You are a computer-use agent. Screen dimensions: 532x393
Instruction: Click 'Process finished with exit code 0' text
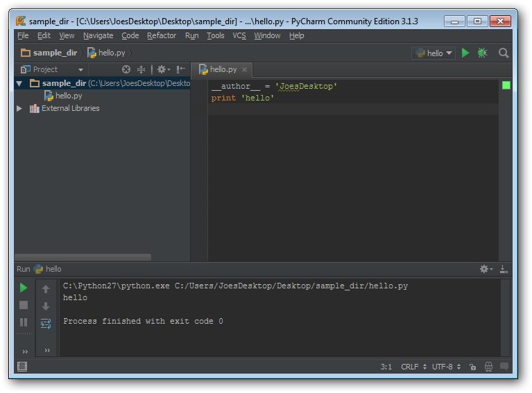coord(143,321)
